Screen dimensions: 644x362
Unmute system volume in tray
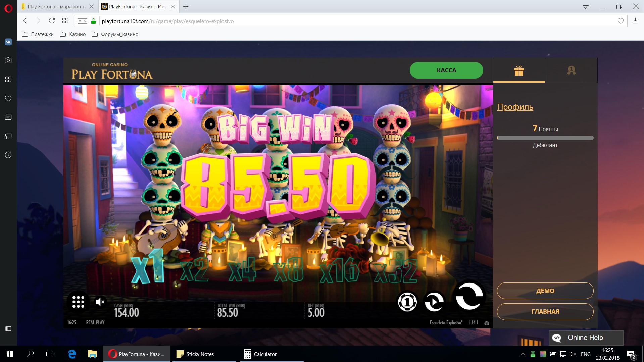[573, 354]
